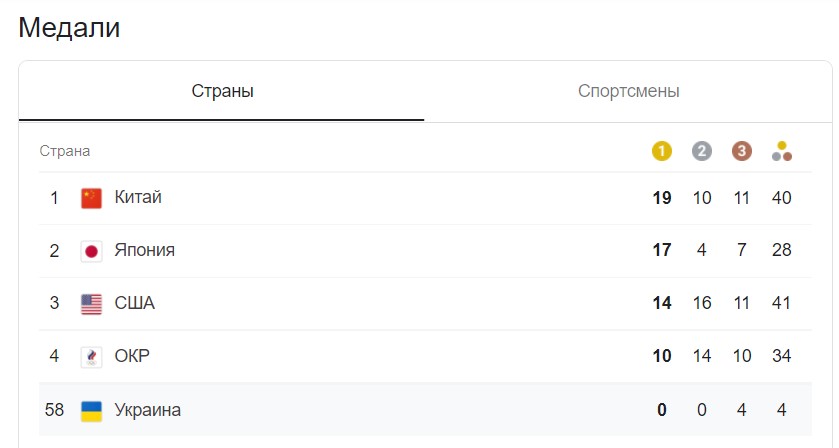This screenshot has width=839, height=448.
Task: Open the Япония country row
Action: [x=425, y=250]
